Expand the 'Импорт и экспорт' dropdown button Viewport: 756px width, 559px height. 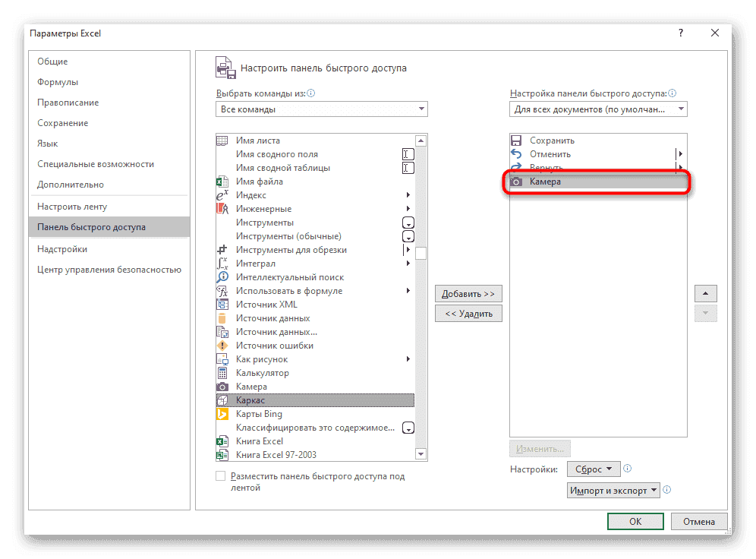point(613,491)
